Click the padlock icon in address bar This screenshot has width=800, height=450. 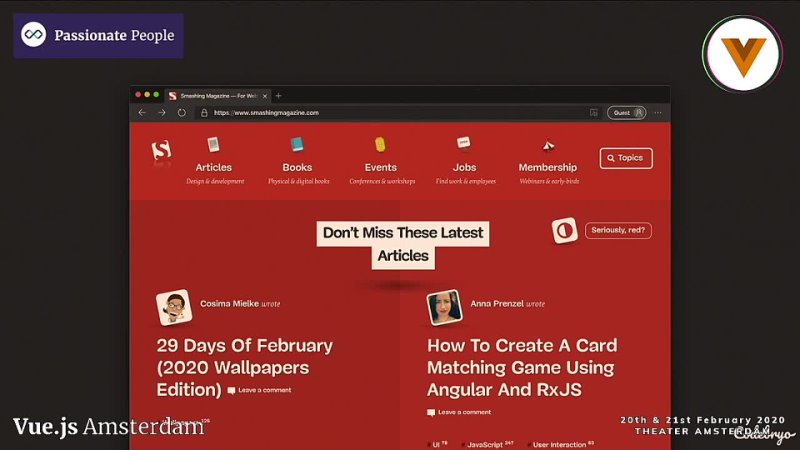click(204, 113)
